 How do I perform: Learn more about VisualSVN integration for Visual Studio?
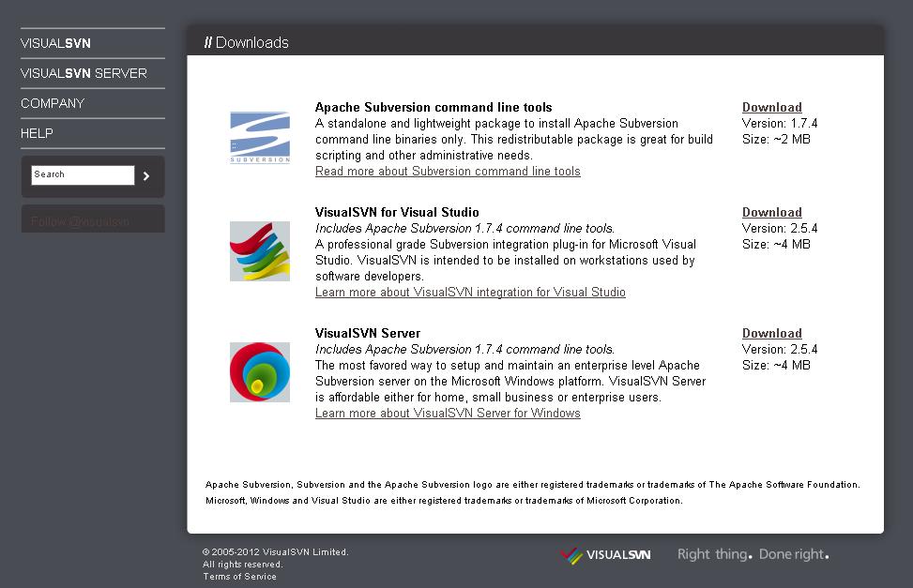click(470, 293)
